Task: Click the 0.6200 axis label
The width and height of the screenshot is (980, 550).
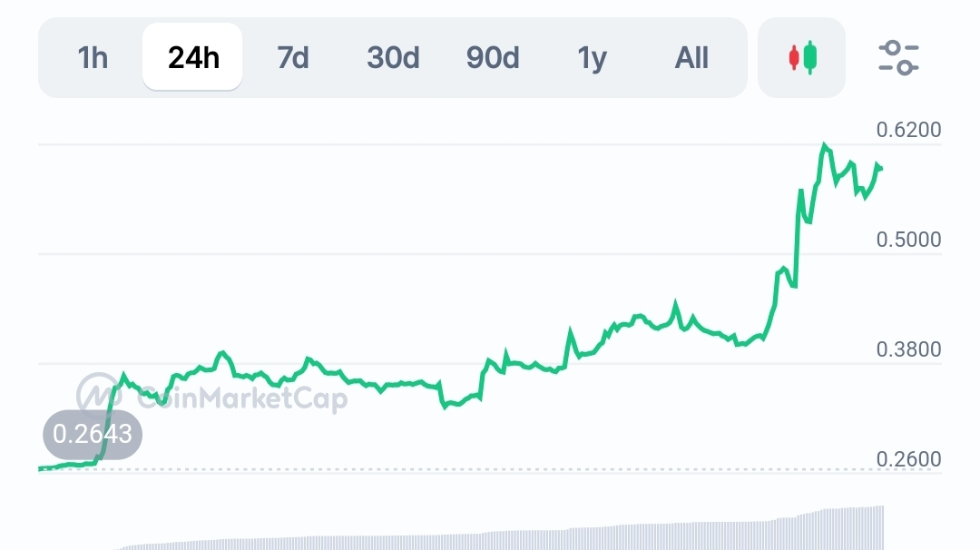Action: click(x=908, y=131)
